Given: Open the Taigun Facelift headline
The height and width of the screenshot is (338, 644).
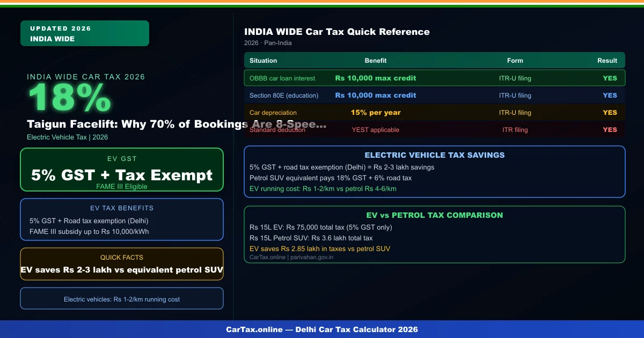Looking at the screenshot, I should (x=177, y=124).
